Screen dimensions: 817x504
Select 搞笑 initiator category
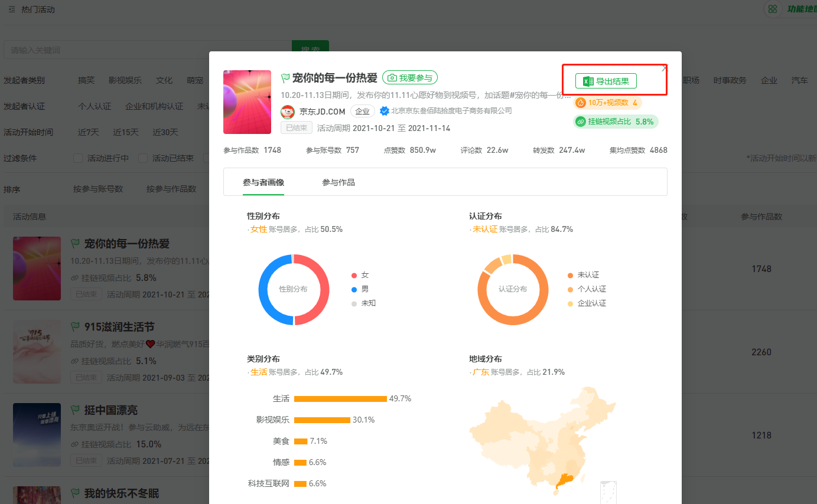point(86,80)
